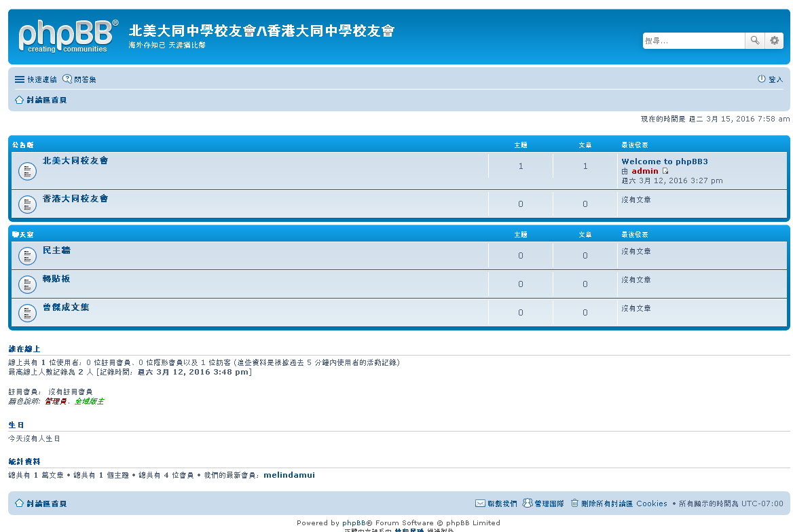793x532 pixels.
Task: Click the 北美大同校友會 forum status icon
Action: point(27,171)
